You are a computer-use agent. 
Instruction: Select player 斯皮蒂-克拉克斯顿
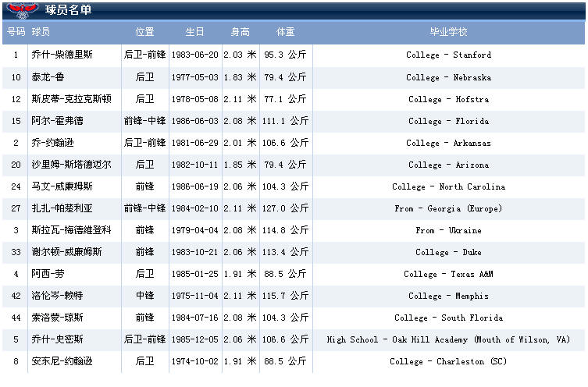71,99
